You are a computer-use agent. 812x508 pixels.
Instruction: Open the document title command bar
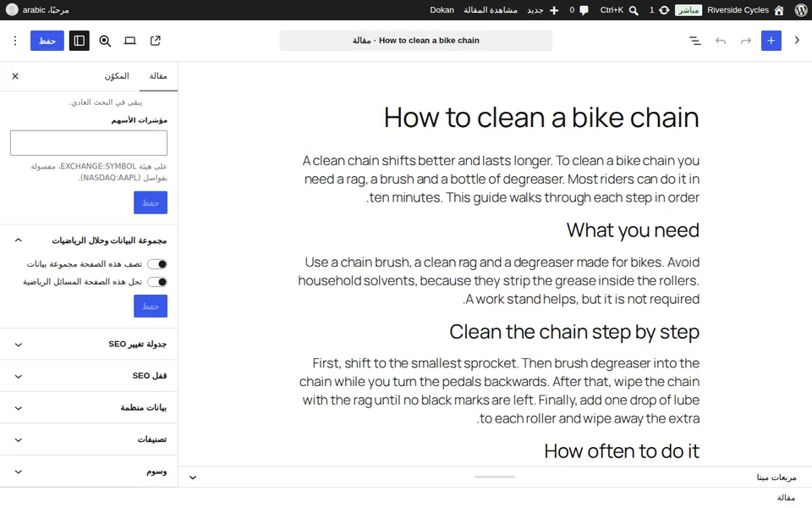tap(416, 41)
